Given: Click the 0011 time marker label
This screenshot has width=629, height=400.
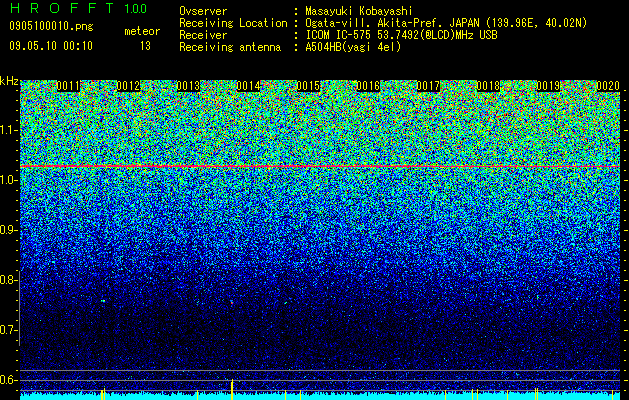Looking at the screenshot, I should [x=68, y=86].
